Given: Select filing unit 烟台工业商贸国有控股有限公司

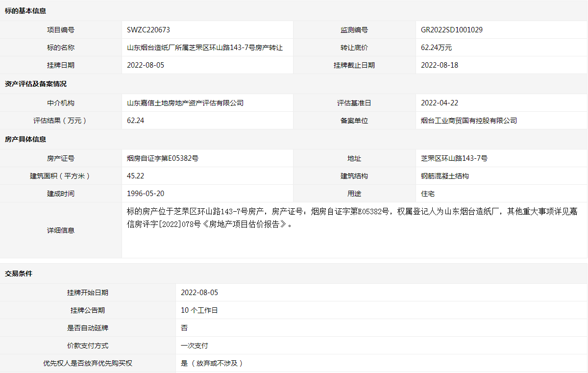Looking at the screenshot, I should pos(469,121).
